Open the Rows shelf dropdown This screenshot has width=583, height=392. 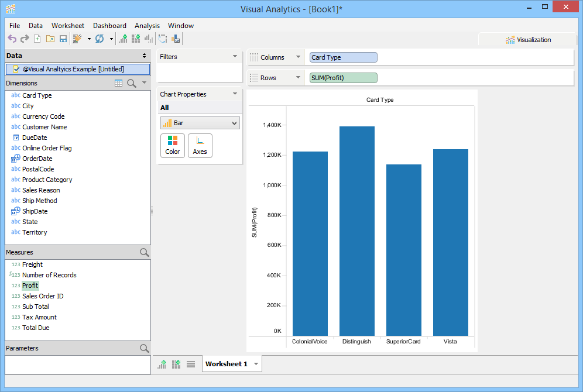[298, 78]
